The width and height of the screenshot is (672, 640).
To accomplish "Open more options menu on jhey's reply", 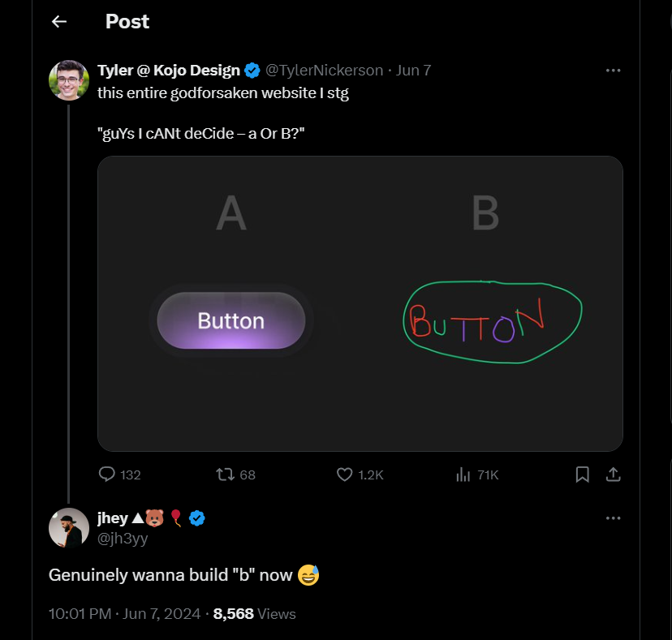I will [x=613, y=518].
